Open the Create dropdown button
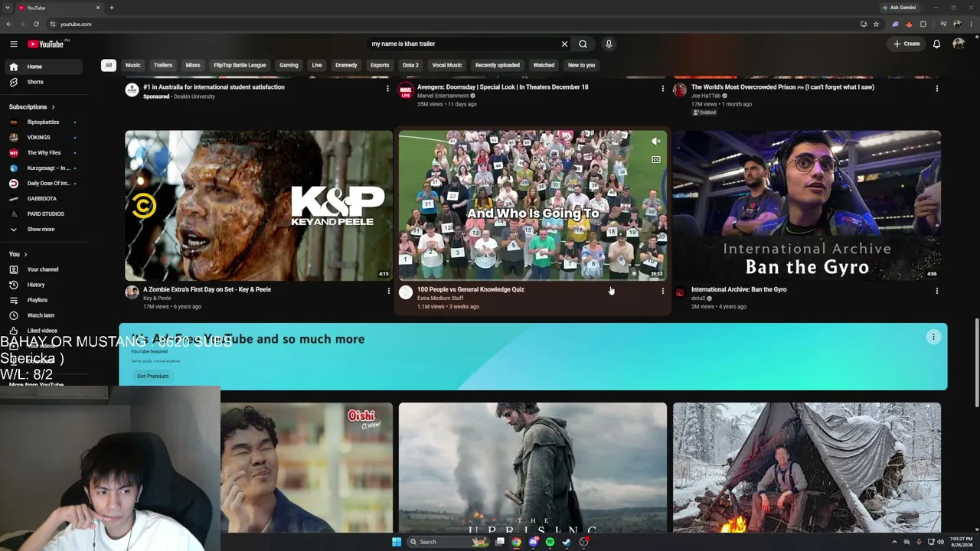The width and height of the screenshot is (980, 551). click(906, 44)
